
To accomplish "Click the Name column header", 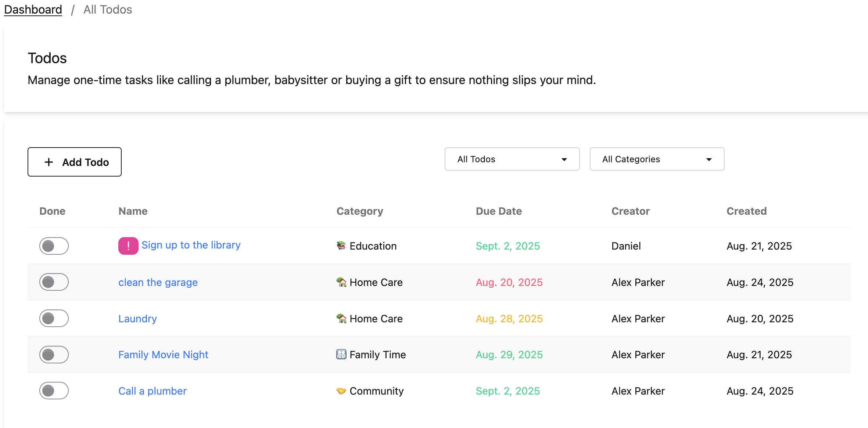I will pyautogui.click(x=133, y=211).
